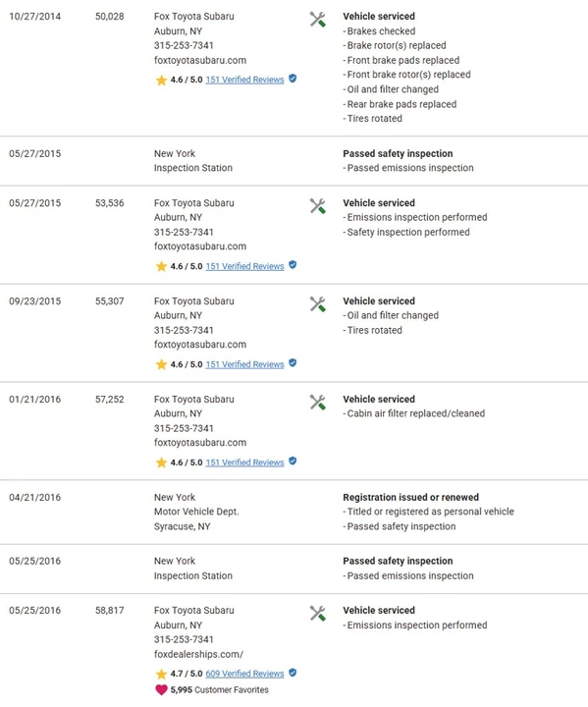Click gold star rating in 01/21/2016 entry
The image size is (588, 707).
click(x=161, y=462)
